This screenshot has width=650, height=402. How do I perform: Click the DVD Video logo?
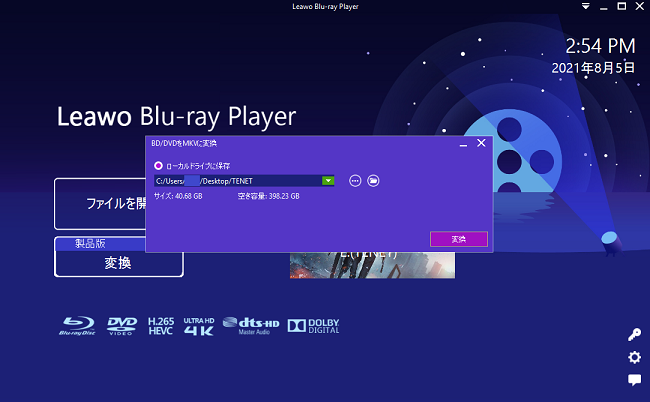tap(122, 326)
